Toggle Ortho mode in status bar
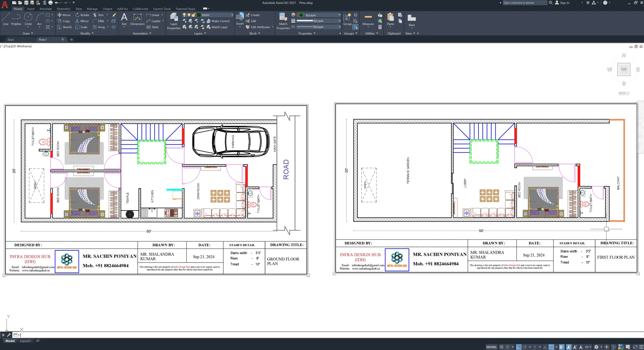 519,347
